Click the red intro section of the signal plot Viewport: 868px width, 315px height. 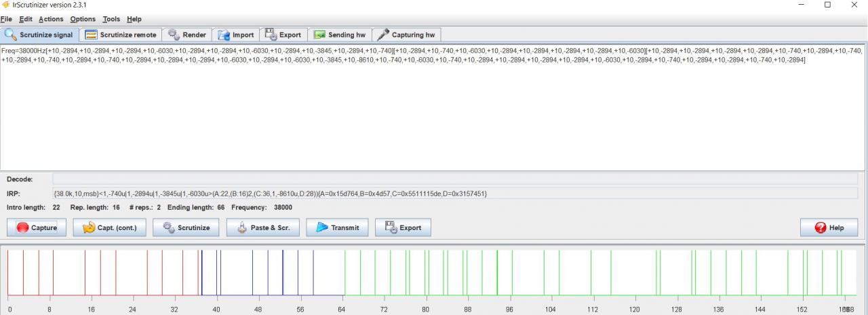point(104,273)
